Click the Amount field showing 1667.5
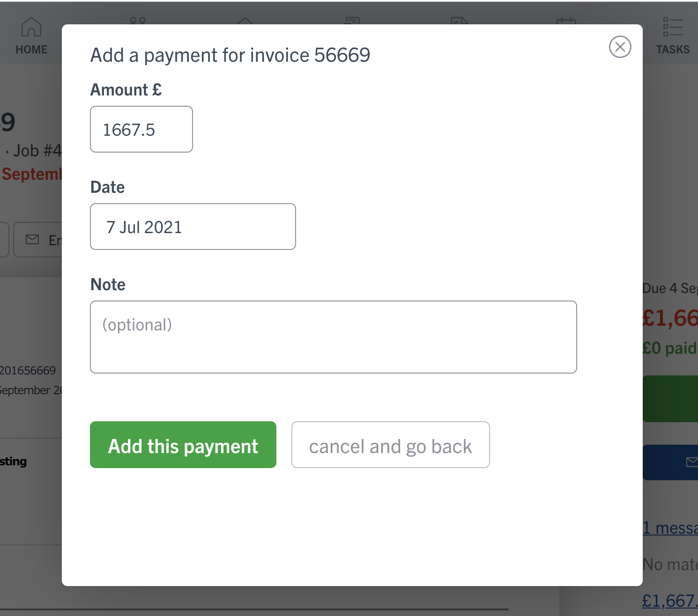Image resolution: width=698 pixels, height=616 pixels. (x=141, y=130)
